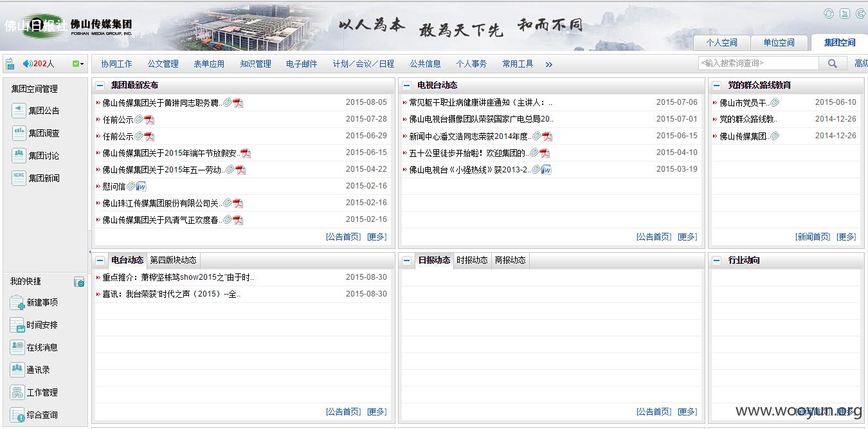The width and height of the screenshot is (868, 429).
Task: Click the Word icon on 《小强热线》 item
Action: (546, 170)
